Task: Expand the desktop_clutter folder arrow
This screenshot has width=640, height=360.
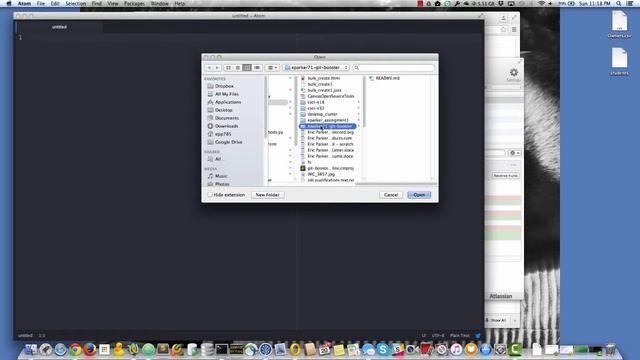Action: (359, 114)
